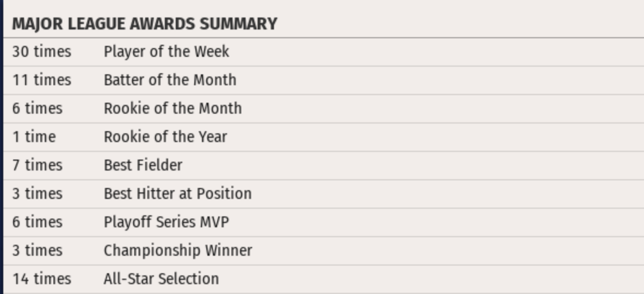Image resolution: width=644 pixels, height=294 pixels.
Task: Click the Championship Winner label
Action: pyautogui.click(x=178, y=250)
